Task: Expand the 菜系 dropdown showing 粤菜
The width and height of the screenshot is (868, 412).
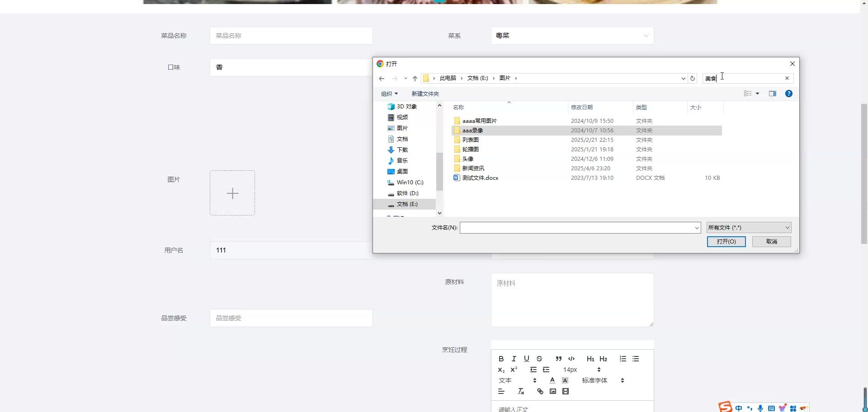Action: click(x=572, y=36)
